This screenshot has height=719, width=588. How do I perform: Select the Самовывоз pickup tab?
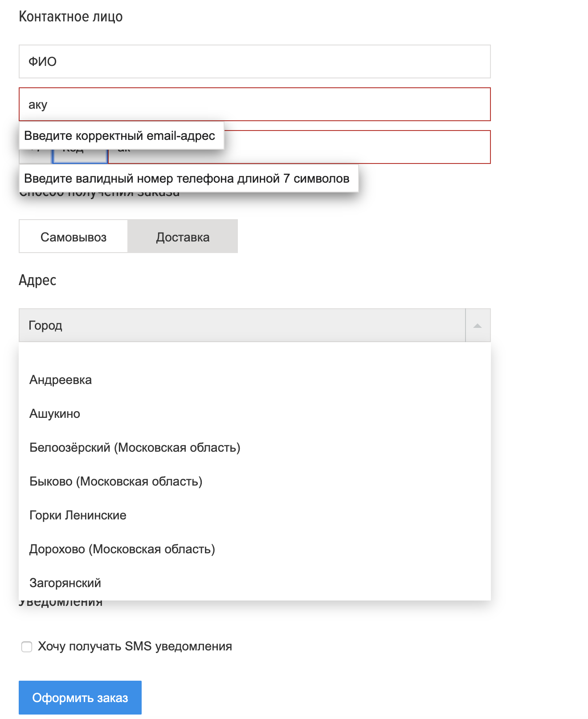(x=73, y=237)
